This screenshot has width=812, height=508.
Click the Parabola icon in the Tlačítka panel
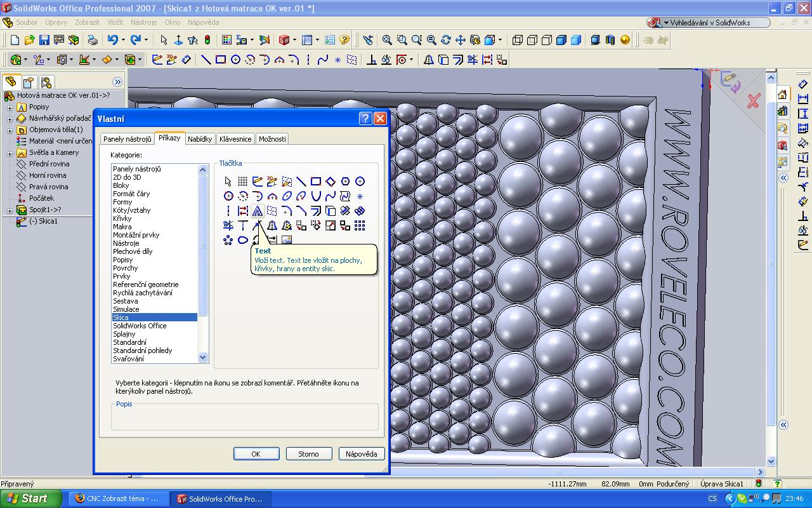pyautogui.click(x=315, y=196)
